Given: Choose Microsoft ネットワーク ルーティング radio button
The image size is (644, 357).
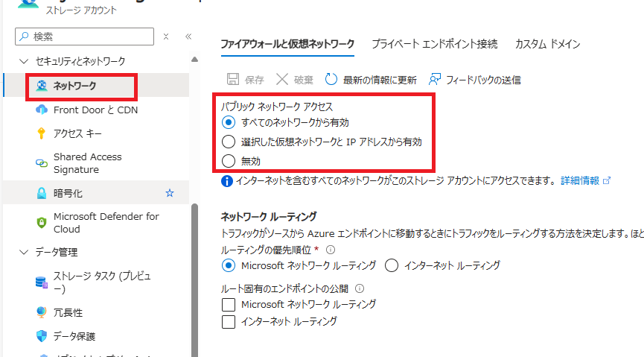Looking at the screenshot, I should tap(229, 265).
